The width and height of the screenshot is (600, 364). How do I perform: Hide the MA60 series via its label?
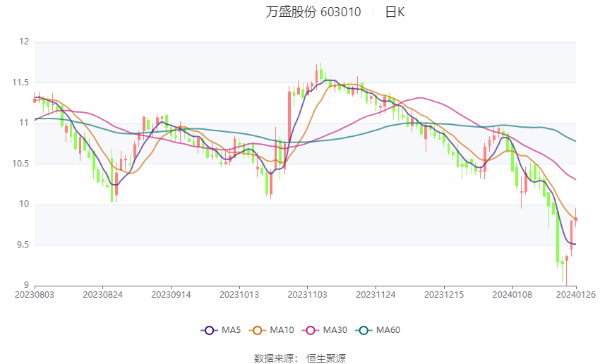coord(388,330)
